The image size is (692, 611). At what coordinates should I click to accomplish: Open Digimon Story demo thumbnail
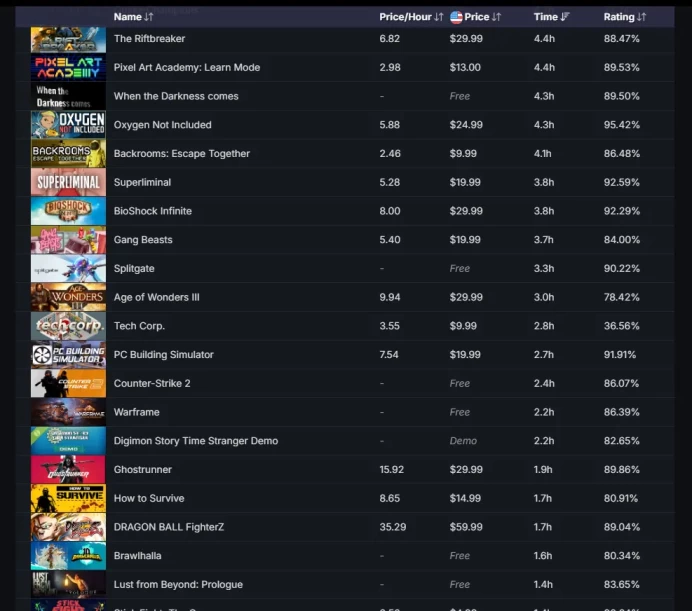(68, 441)
